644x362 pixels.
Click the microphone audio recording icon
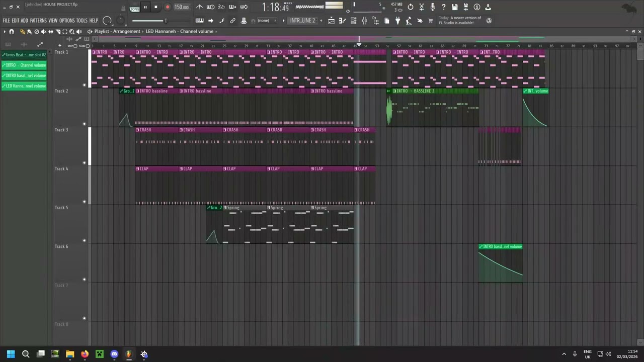(x=433, y=7)
